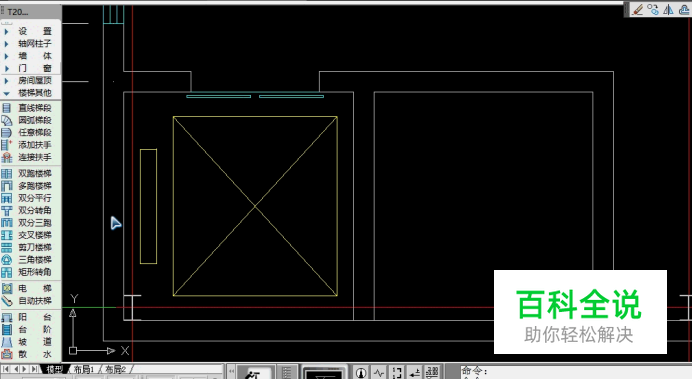Viewport: 692px width, 379px height.
Task: Select the 剪刀楼梯 scissor stair tool
Action: pos(27,248)
